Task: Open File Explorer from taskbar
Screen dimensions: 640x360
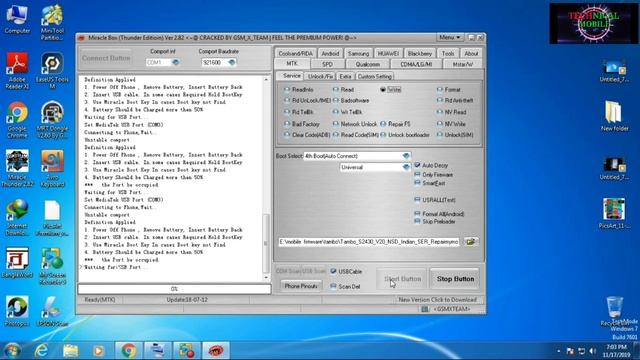Action: pos(70,351)
